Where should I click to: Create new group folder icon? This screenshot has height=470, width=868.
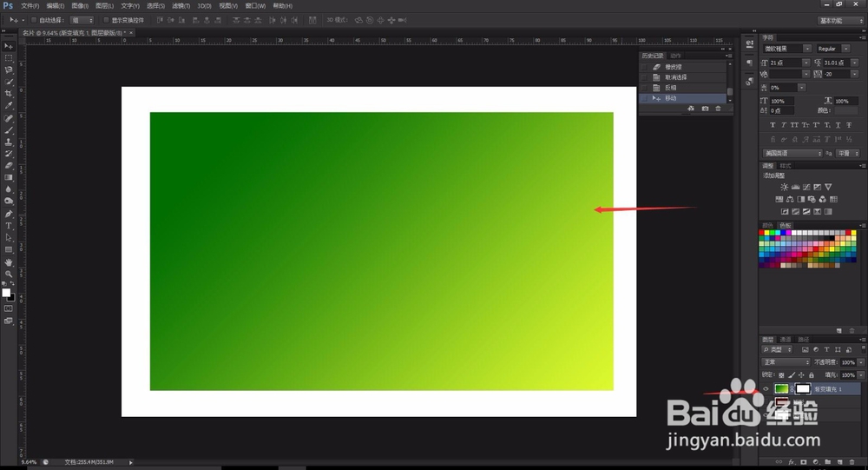click(x=827, y=461)
